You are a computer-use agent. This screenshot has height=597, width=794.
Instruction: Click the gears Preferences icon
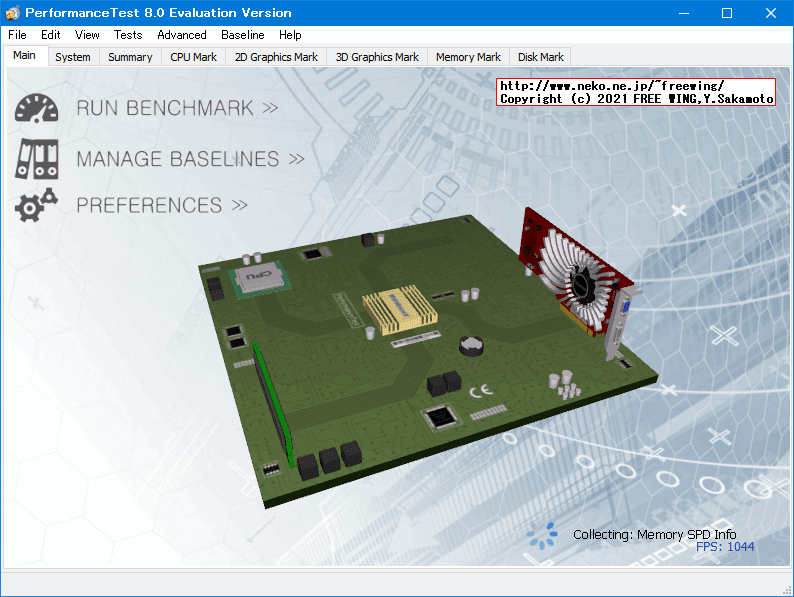click(x=36, y=205)
